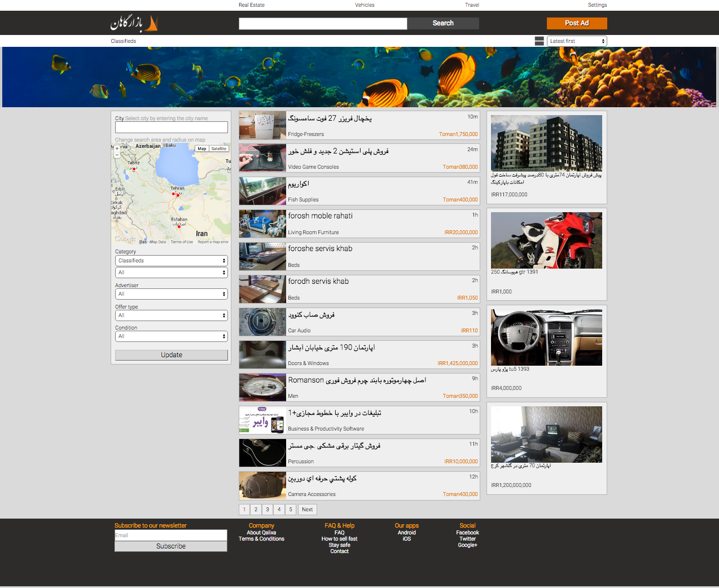
Task: Expand the Category Classifieds dropdown
Action: click(172, 261)
